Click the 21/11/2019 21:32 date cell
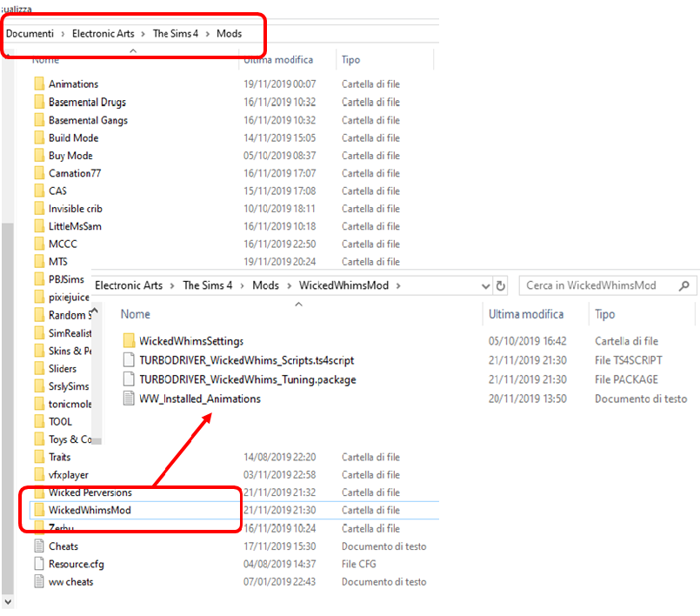Screen dimensions: 700x616 [x=279, y=492]
